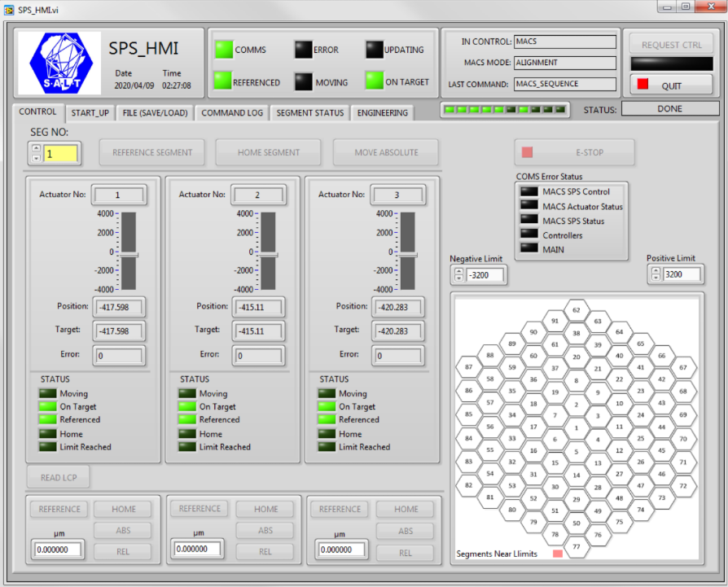The width and height of the screenshot is (728, 587).
Task: Click the ON TARGET indicator light
Action: [374, 81]
